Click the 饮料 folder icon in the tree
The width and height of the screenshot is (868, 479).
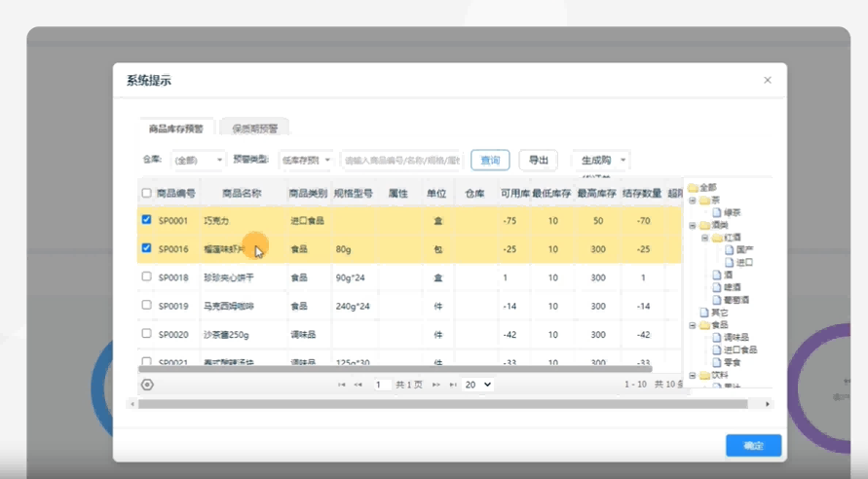click(704, 375)
